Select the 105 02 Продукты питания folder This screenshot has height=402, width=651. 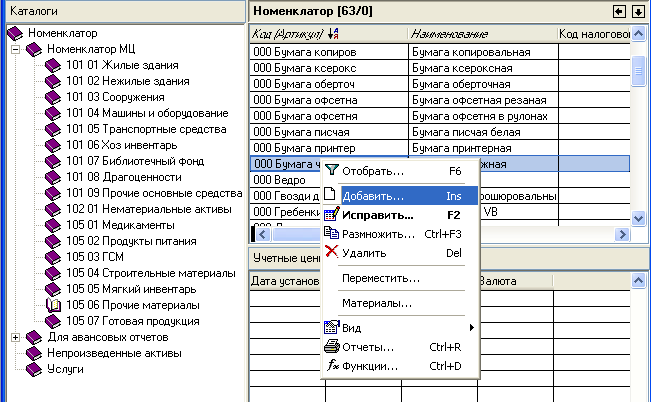[x=131, y=241]
